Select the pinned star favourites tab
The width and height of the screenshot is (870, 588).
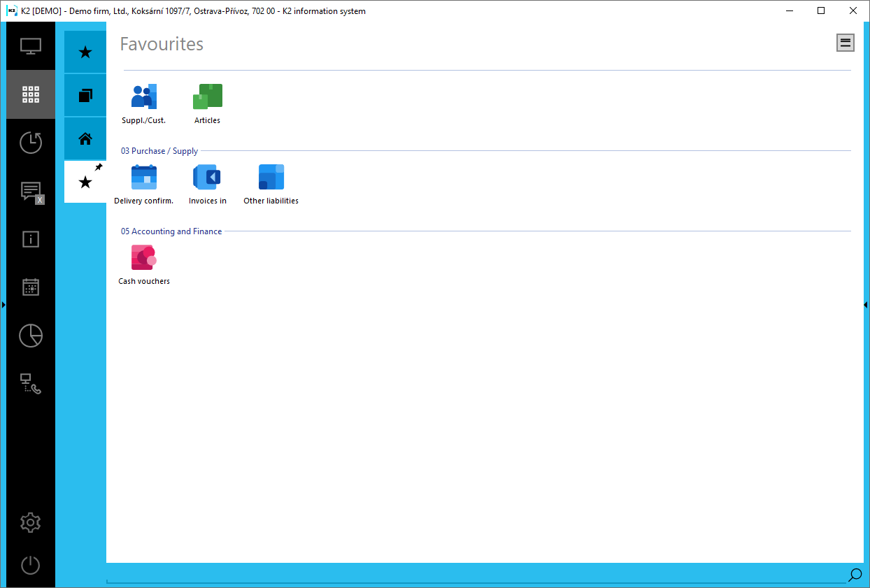point(85,182)
